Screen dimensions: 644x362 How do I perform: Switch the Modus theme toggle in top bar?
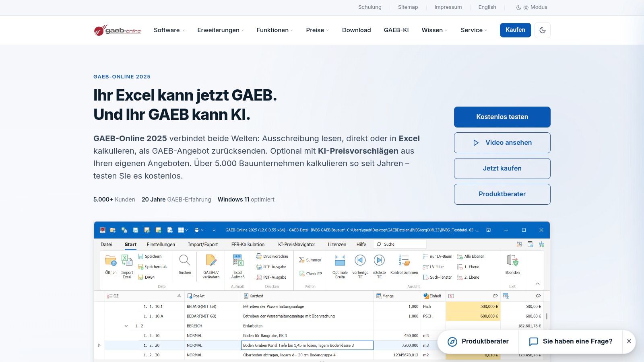532,7
